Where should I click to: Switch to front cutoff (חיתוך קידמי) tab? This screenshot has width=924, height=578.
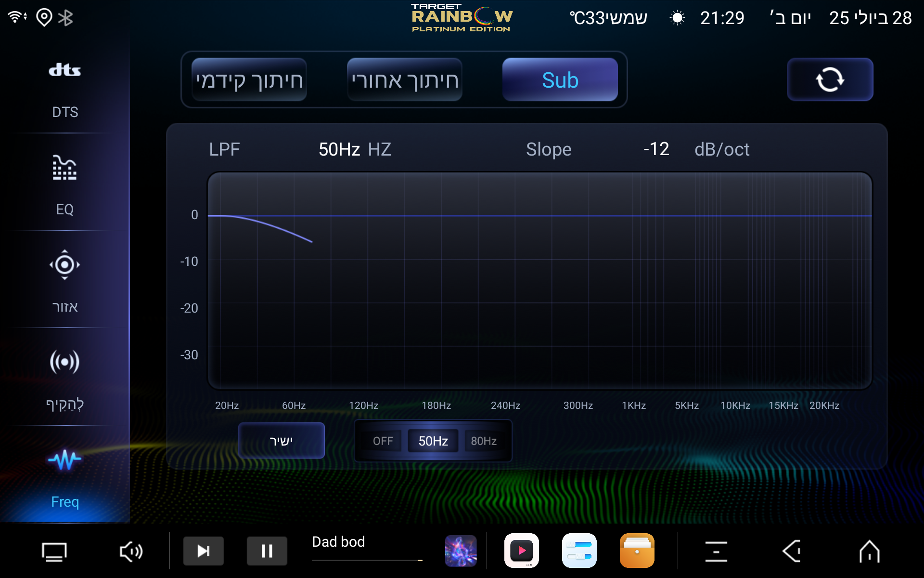(x=249, y=79)
